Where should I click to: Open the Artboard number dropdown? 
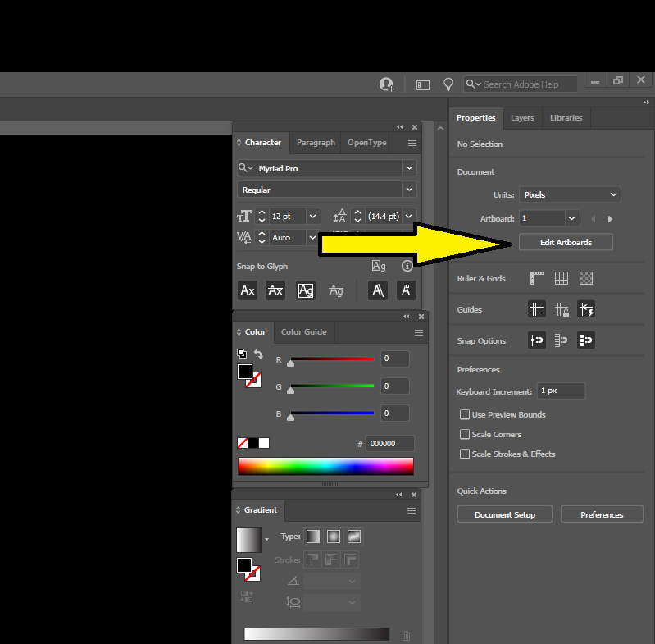pyautogui.click(x=572, y=218)
